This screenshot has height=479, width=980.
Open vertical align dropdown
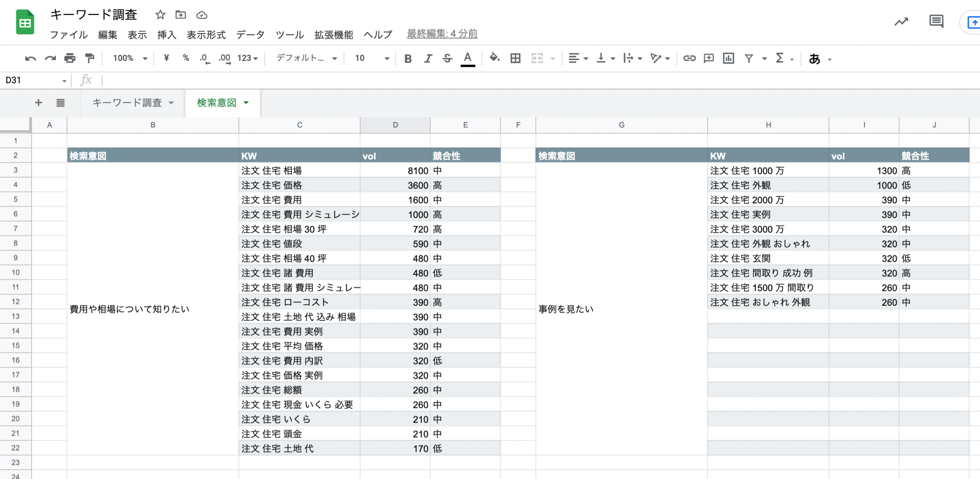click(x=605, y=58)
